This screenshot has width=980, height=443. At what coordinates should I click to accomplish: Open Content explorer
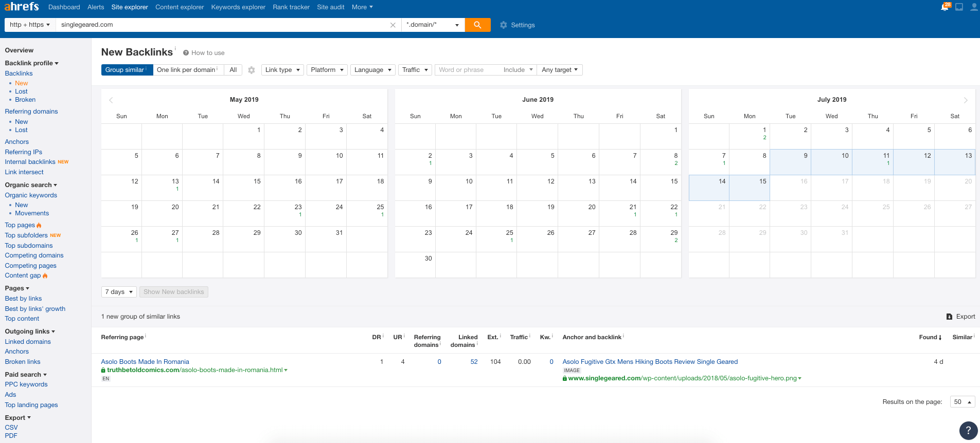[x=180, y=7]
